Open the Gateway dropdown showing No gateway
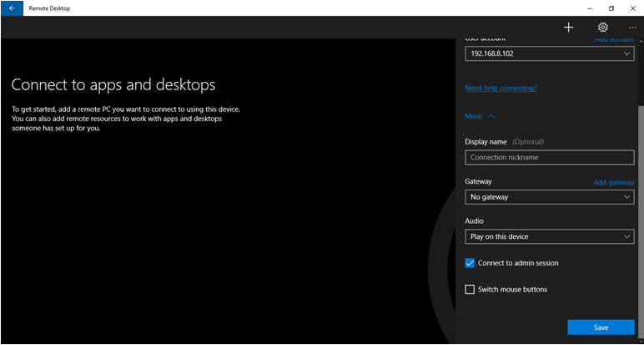The height and width of the screenshot is (345, 644). click(550, 197)
